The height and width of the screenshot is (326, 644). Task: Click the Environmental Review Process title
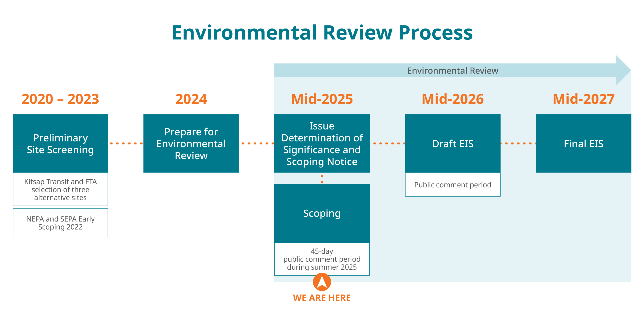coord(322,32)
